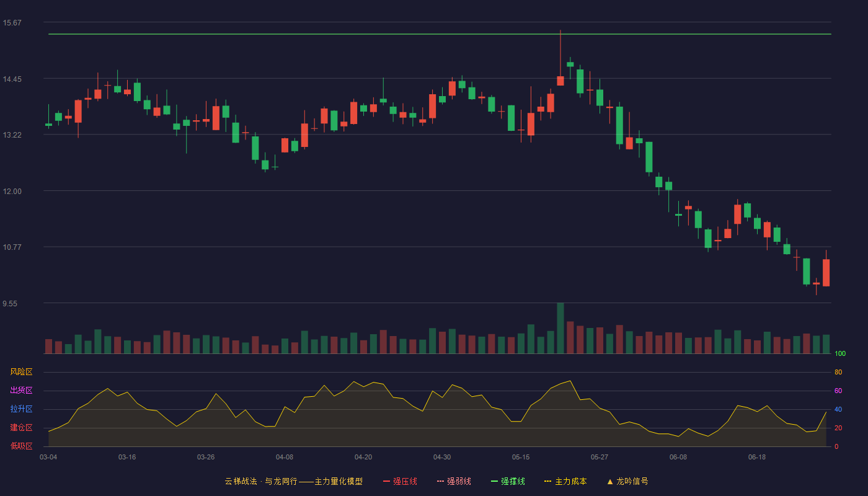Click the 100 indicator axis label

coord(840,354)
